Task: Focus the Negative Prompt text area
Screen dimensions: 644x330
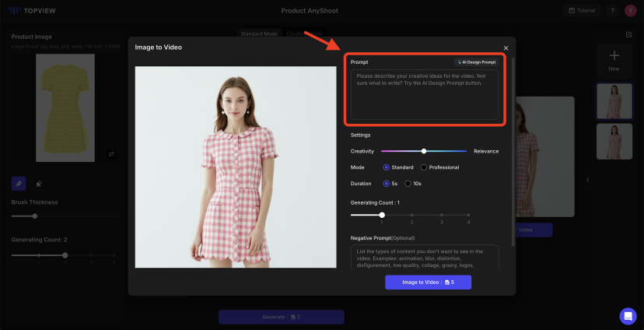Action: pos(425,257)
